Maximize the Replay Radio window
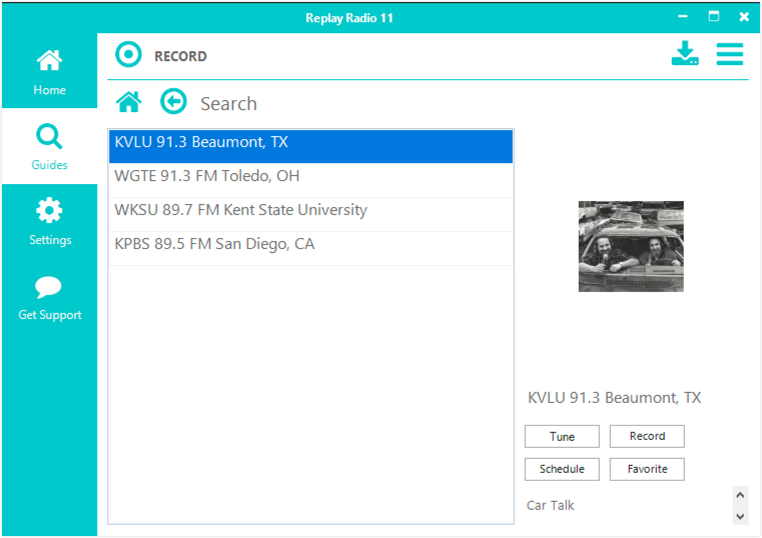Image resolution: width=762 pixels, height=538 pixels. point(713,17)
